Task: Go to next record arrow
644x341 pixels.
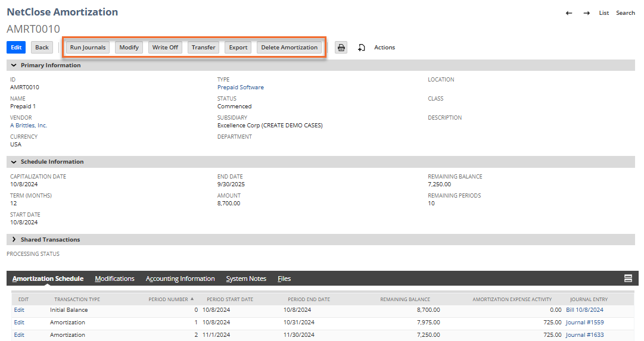Action: click(x=586, y=13)
